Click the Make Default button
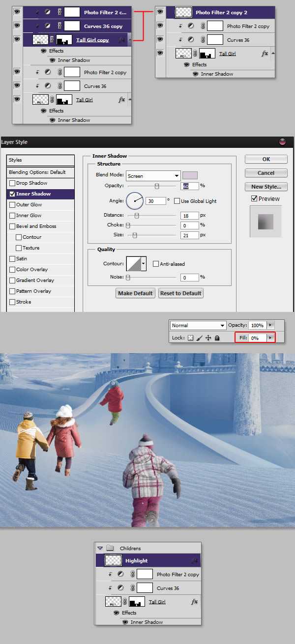The height and width of the screenshot is (644, 295). point(135,293)
